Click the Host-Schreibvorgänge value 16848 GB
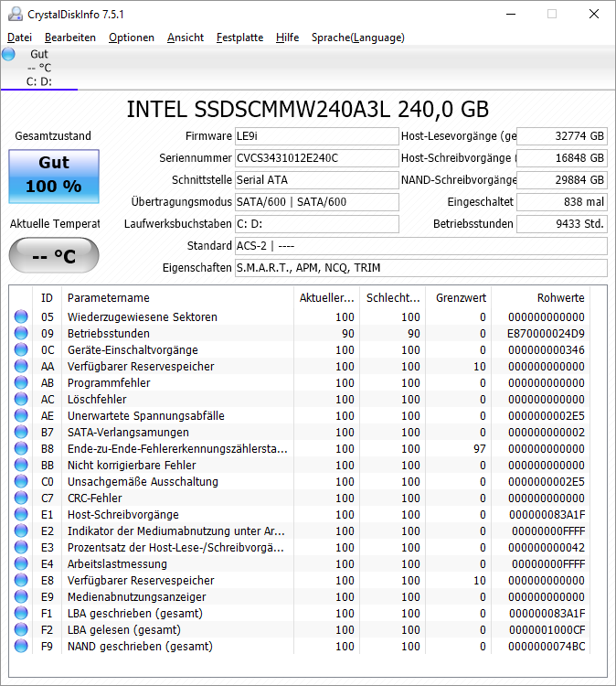The height and width of the screenshot is (686, 616). pos(562,158)
